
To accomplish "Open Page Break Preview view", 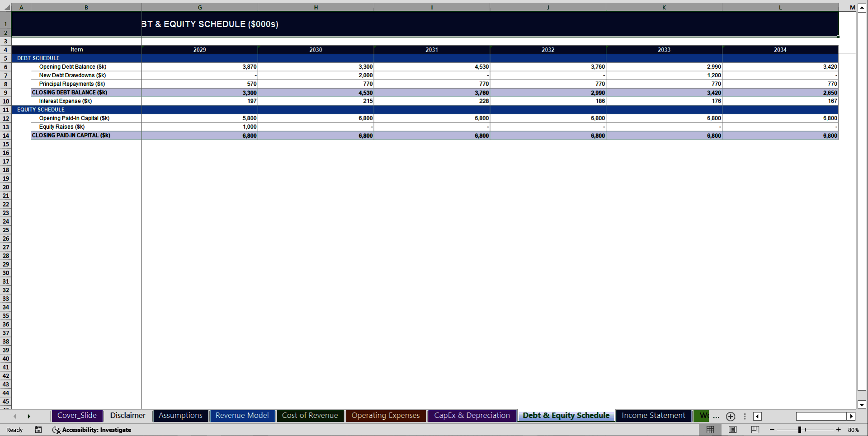I will [x=755, y=430].
